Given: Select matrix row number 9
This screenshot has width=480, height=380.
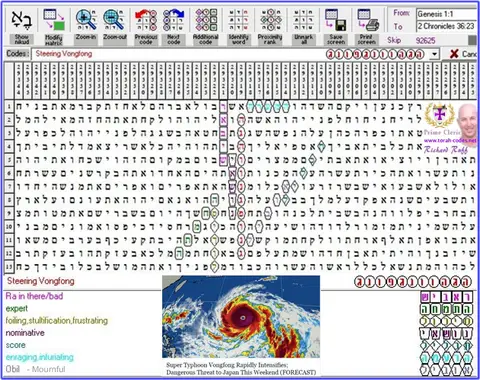Looking at the screenshot, I should (9, 213).
